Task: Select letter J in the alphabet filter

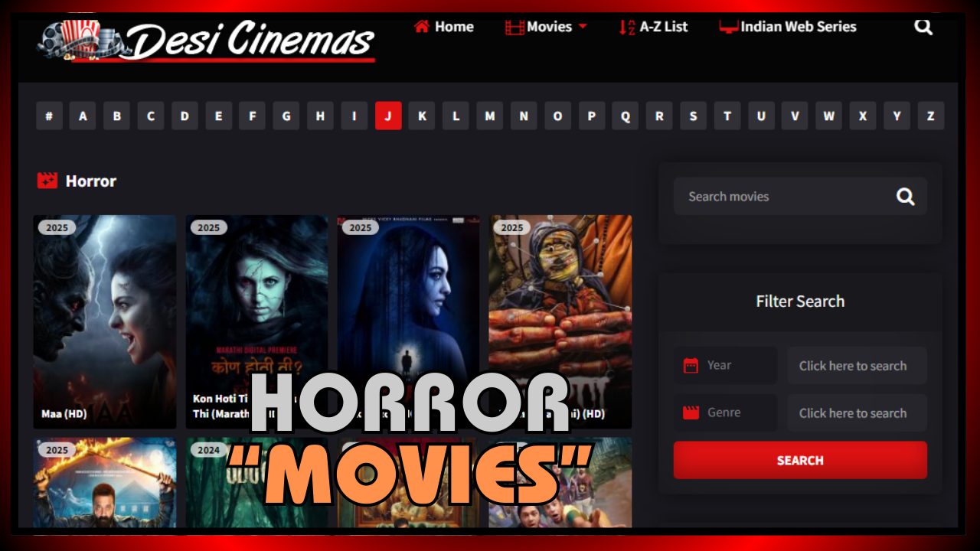Action: point(388,116)
